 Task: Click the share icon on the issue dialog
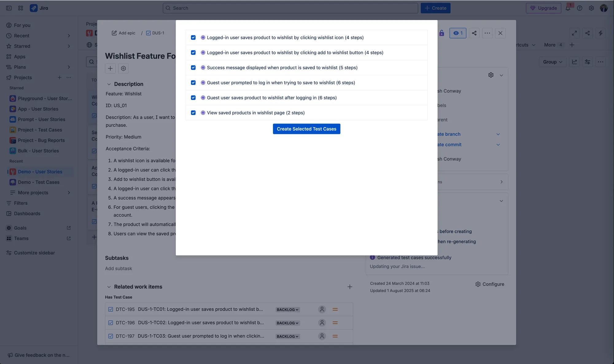click(x=474, y=33)
